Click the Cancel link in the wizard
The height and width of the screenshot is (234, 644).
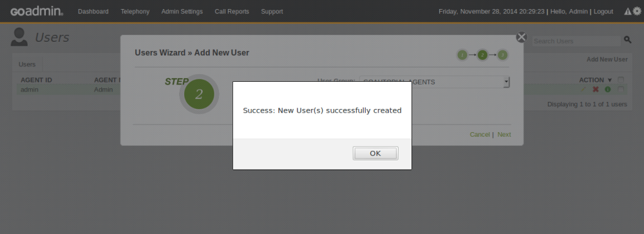480,135
